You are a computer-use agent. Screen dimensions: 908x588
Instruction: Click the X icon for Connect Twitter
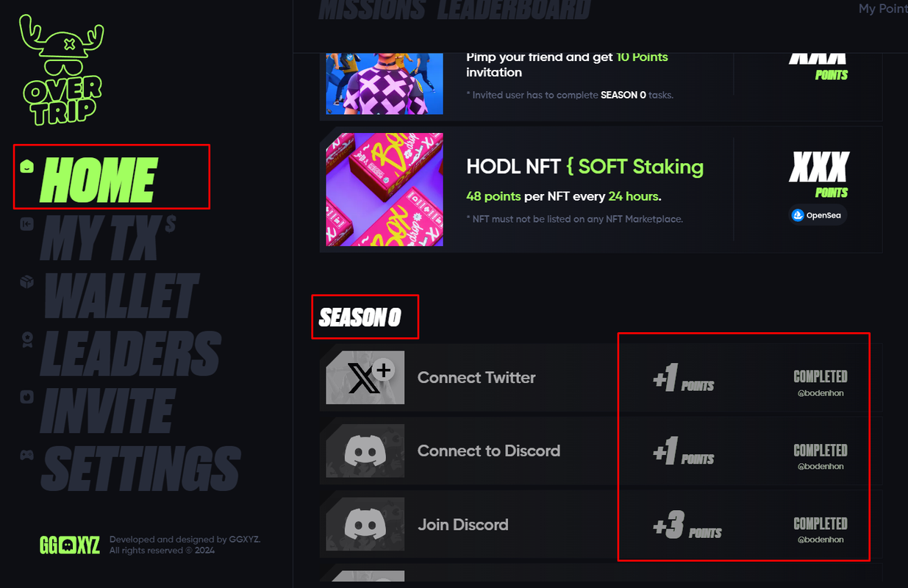365,377
